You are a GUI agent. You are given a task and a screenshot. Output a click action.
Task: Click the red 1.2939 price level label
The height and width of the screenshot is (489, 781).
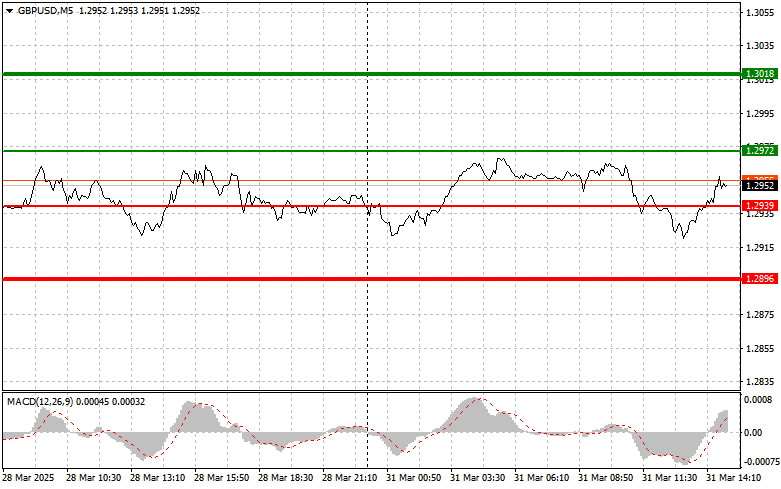pos(760,206)
